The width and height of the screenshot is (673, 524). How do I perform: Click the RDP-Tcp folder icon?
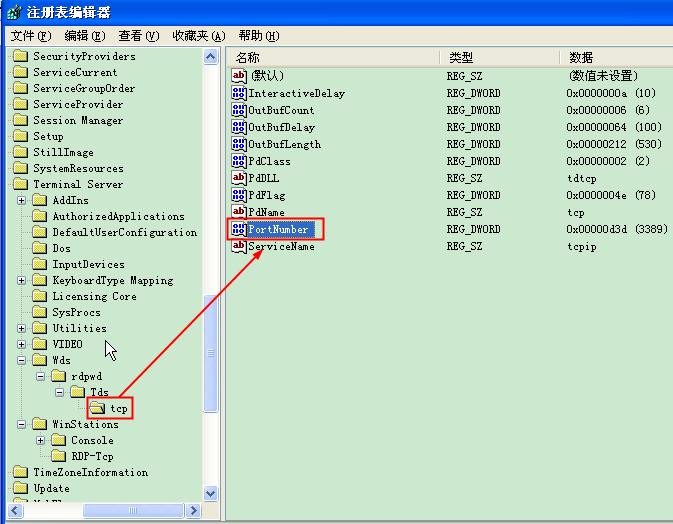click(59, 456)
